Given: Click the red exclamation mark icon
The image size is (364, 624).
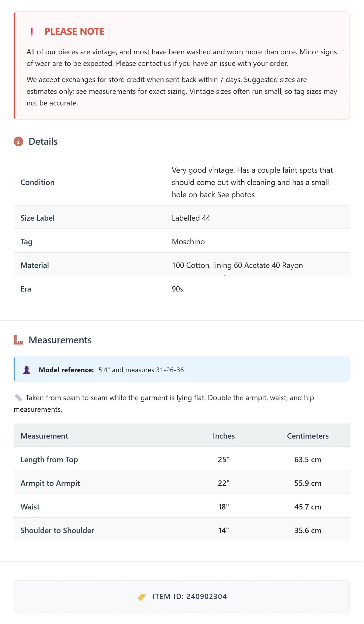Looking at the screenshot, I should coord(32,31).
